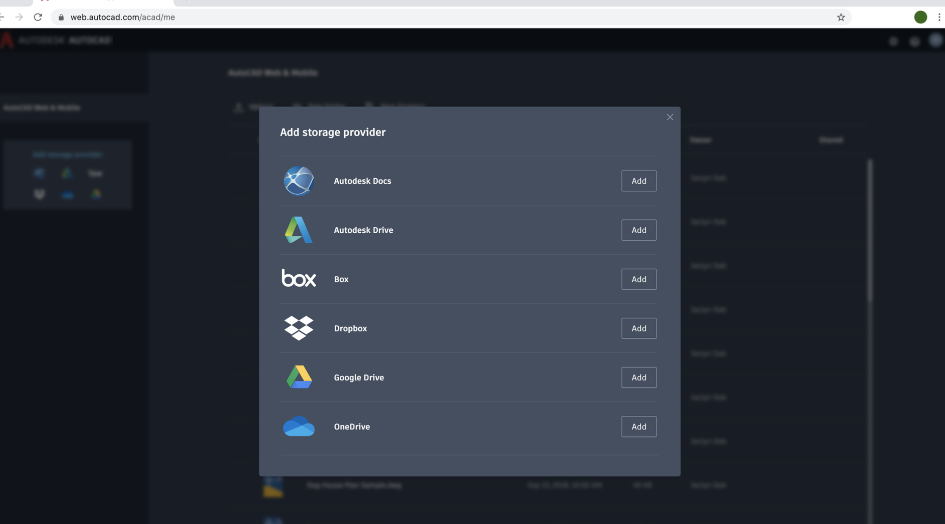945x524 pixels.
Task: Click the Autodesk Docs globe icon
Action: point(299,181)
